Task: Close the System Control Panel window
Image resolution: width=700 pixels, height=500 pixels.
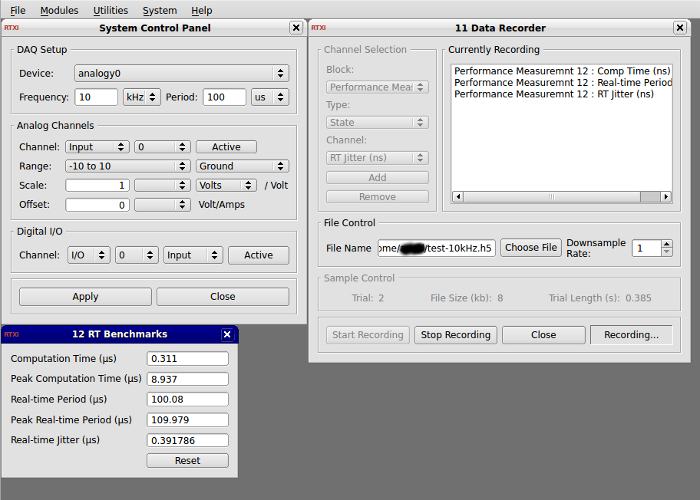Action: (296, 29)
